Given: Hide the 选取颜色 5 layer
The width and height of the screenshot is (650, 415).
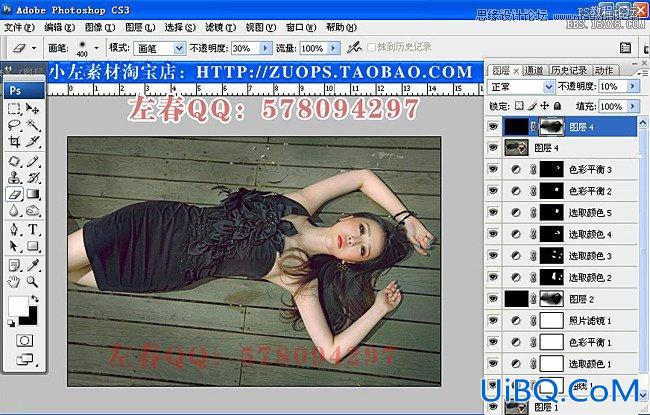Looking at the screenshot, I should click(x=493, y=212).
